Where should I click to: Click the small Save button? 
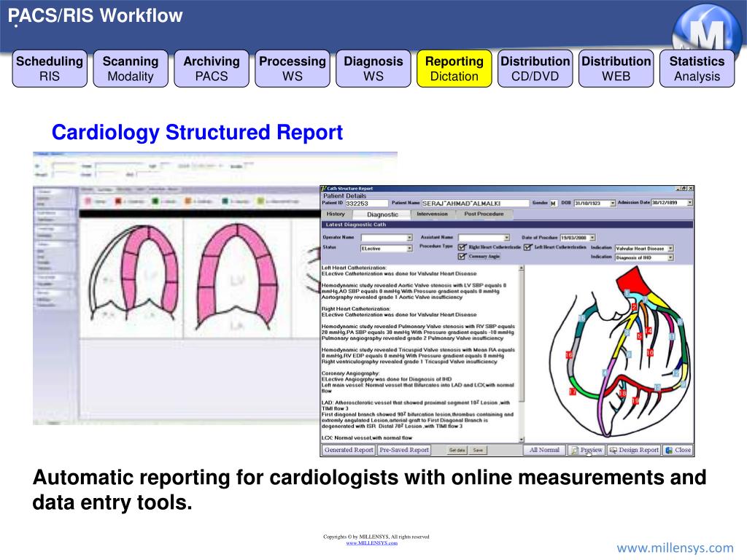pyautogui.click(x=478, y=450)
